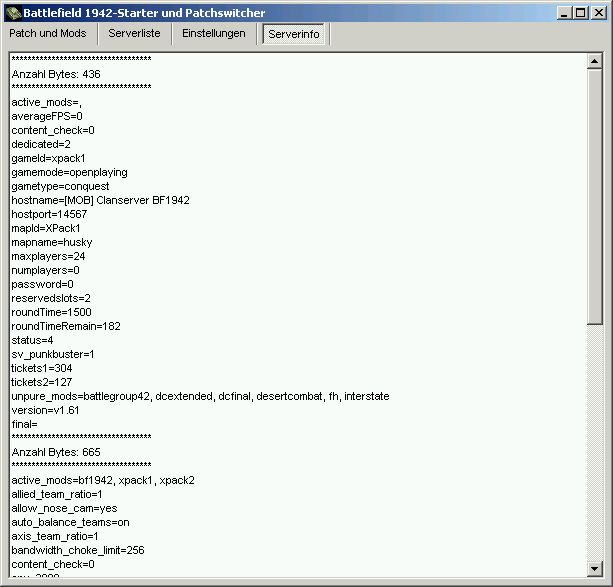
Task: Click the 'mapId=XPack1' line
Action: pyautogui.click(x=46, y=228)
